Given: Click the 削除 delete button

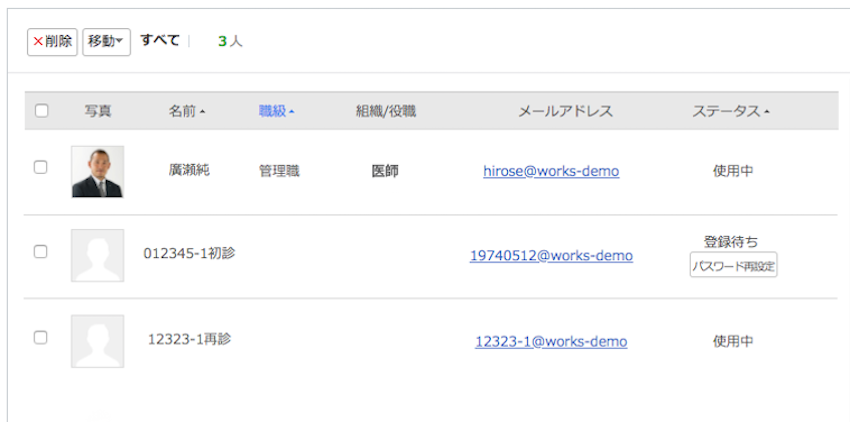Looking at the screenshot, I should (x=52, y=41).
